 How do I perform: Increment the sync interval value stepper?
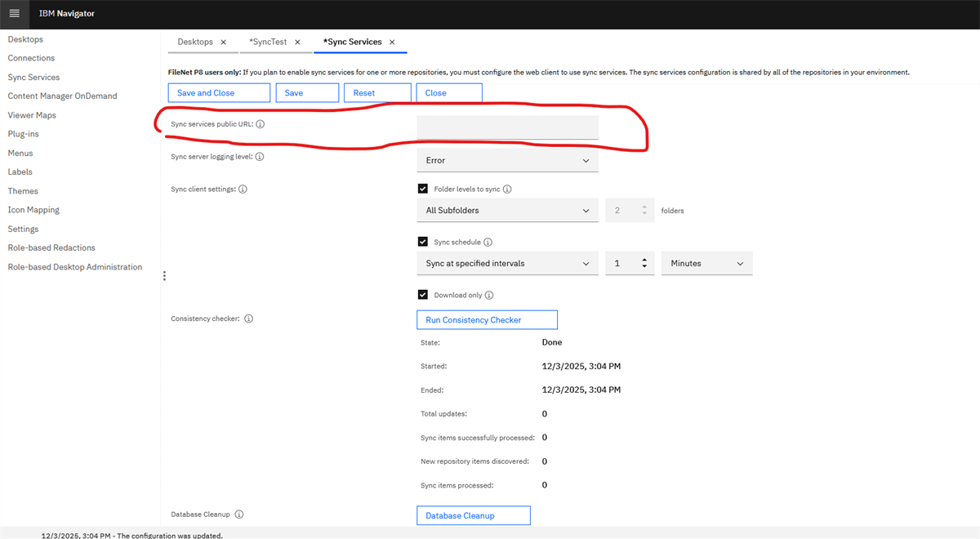coord(645,259)
